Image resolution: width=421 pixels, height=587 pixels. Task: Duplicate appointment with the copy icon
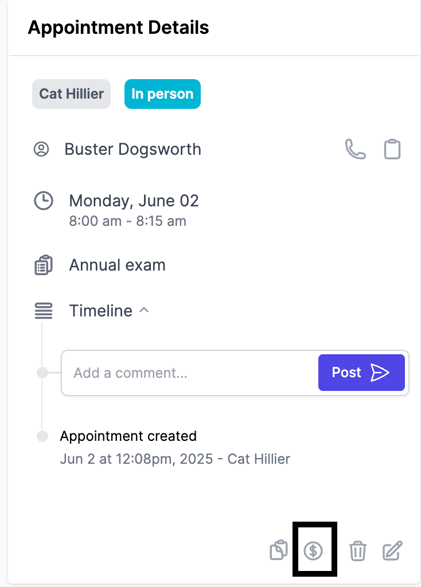[x=279, y=550]
